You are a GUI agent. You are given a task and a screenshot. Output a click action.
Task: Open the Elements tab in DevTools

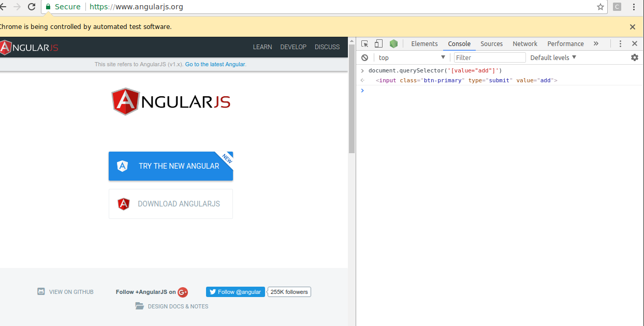[x=425, y=44]
